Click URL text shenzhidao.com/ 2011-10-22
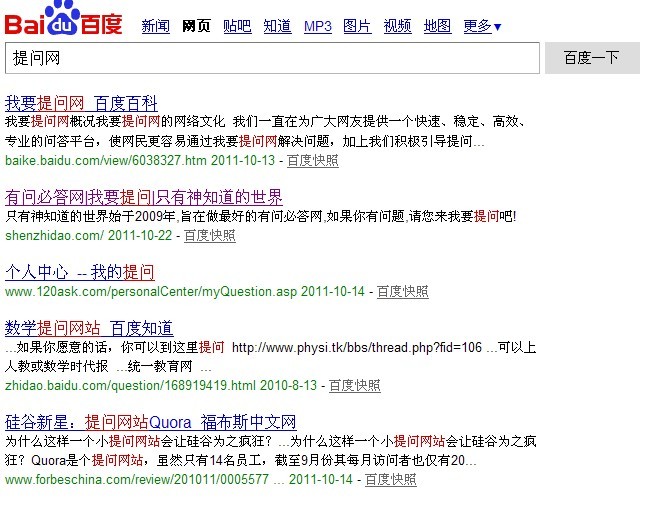The height and width of the screenshot is (507, 655). (x=89, y=236)
